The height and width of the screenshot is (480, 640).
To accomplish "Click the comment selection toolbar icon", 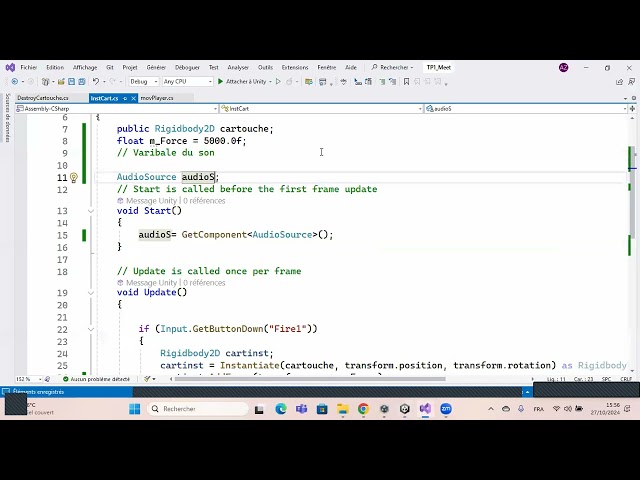I will pyautogui.click(x=382, y=82).
